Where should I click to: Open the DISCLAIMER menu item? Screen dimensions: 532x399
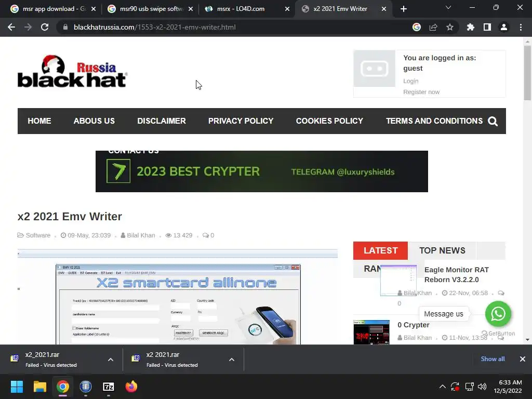pos(162,121)
